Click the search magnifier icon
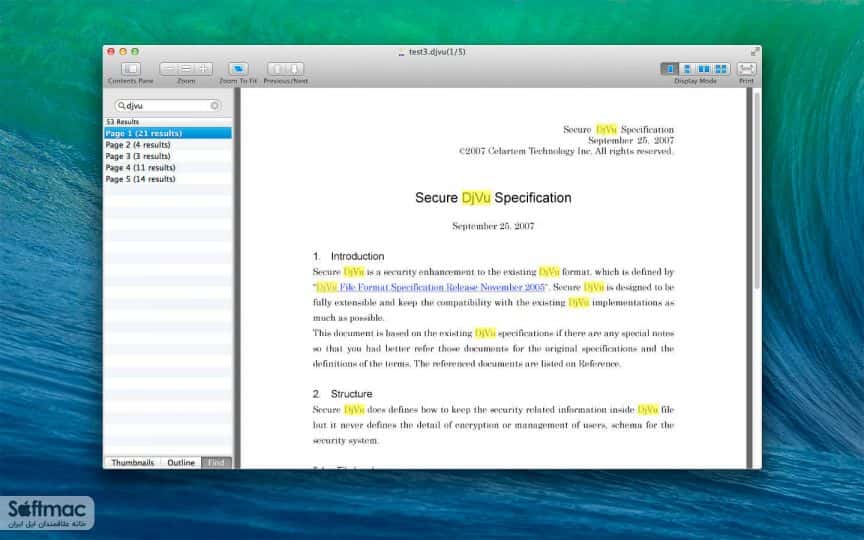 [121, 105]
